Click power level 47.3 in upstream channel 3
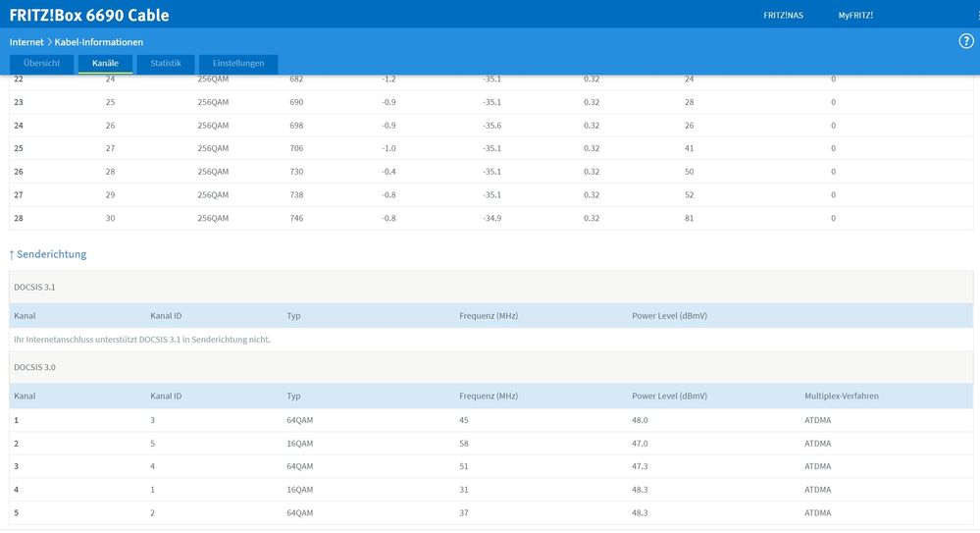Screen dimensions: 980x533 tap(640, 466)
